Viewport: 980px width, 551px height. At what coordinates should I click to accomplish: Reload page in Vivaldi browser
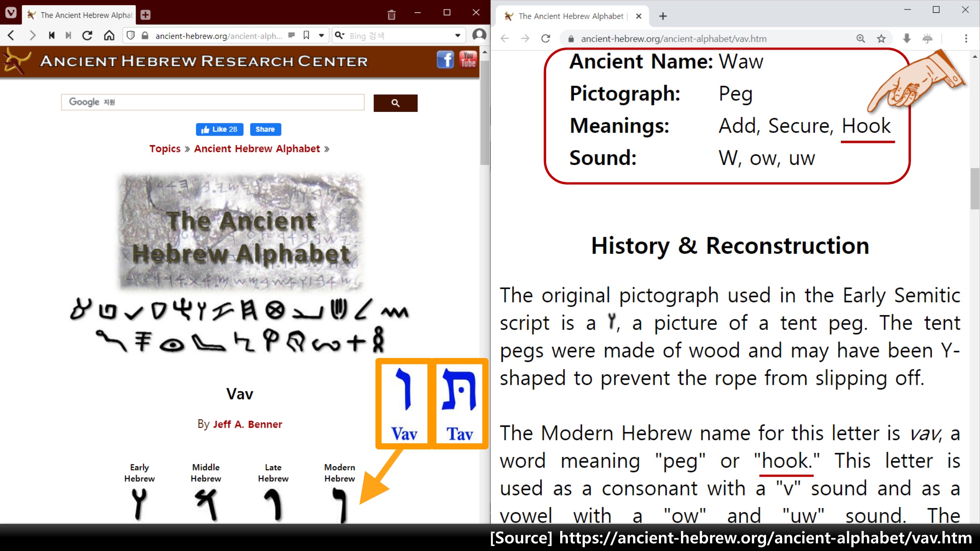[87, 36]
